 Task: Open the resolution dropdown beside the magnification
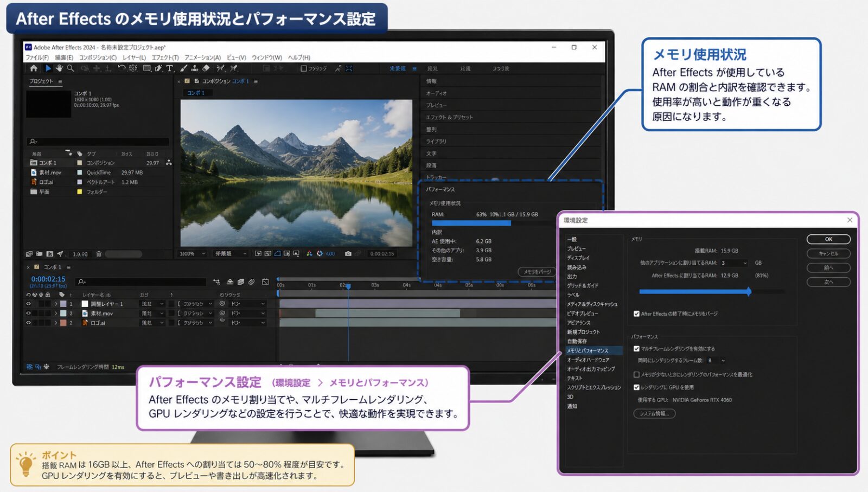(231, 253)
